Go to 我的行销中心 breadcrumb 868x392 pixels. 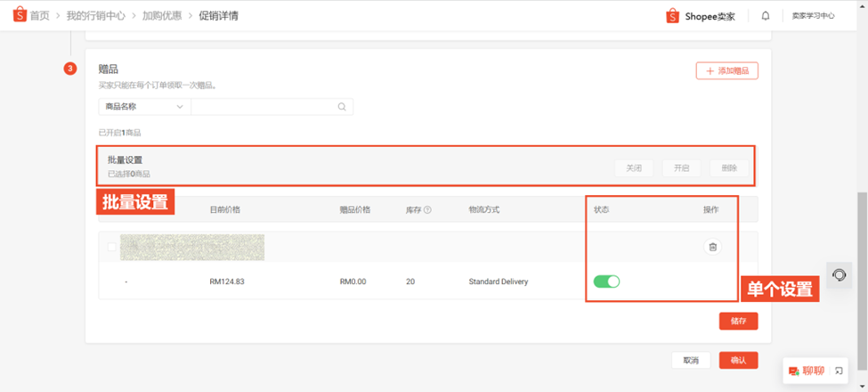click(x=97, y=16)
